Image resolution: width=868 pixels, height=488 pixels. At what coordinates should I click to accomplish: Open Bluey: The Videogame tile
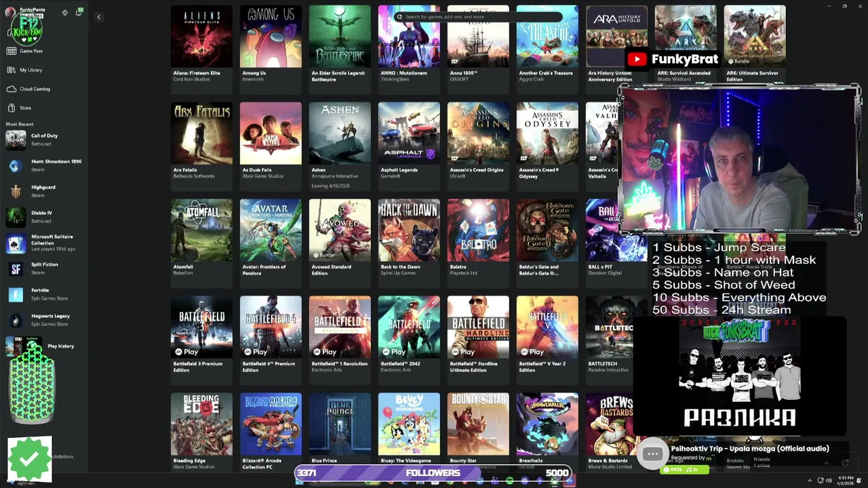point(409,432)
